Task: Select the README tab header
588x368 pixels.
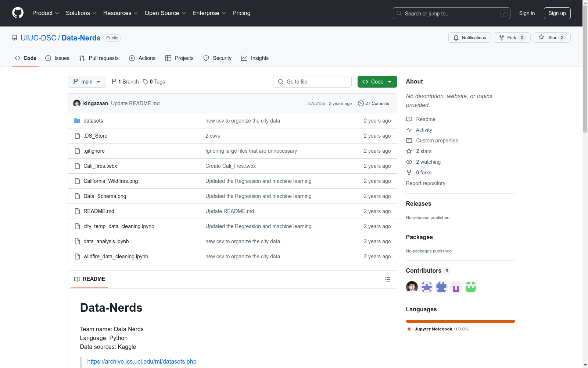Action: (x=90, y=279)
